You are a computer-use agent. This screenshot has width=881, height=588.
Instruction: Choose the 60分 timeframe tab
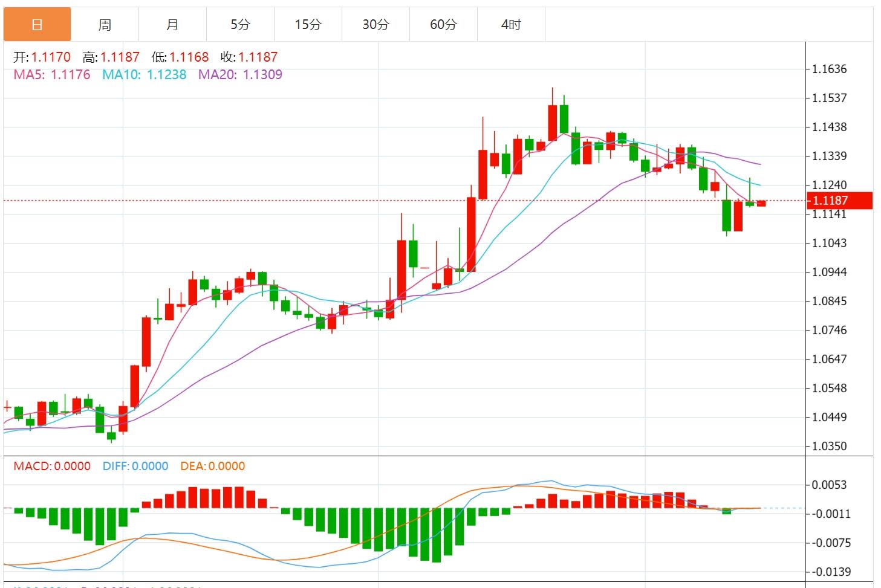[x=443, y=24]
